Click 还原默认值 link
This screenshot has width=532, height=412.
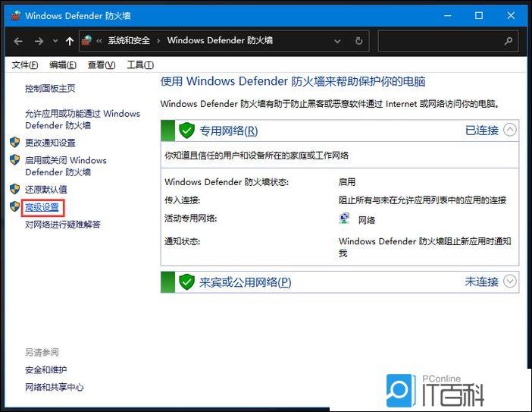click(46, 190)
